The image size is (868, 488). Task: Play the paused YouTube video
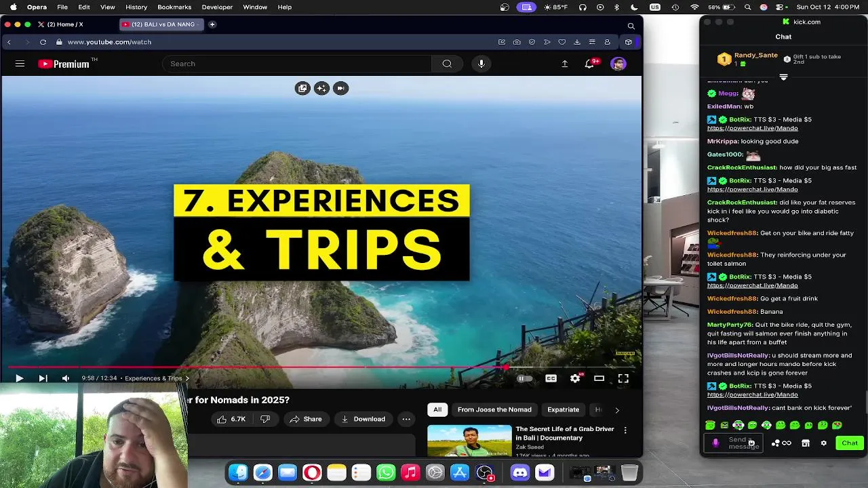point(19,378)
